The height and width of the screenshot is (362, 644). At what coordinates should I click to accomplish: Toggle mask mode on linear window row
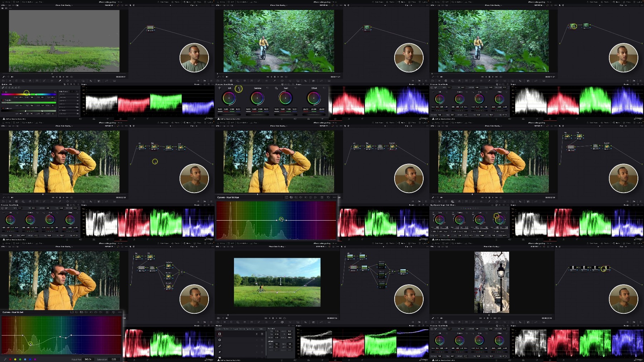(x=262, y=334)
